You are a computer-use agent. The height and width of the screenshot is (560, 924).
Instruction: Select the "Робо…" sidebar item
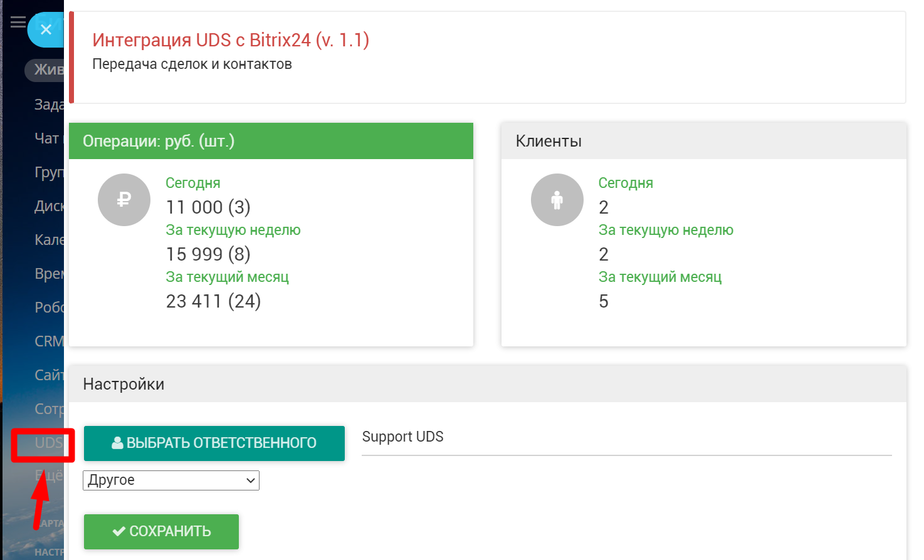click(x=48, y=308)
